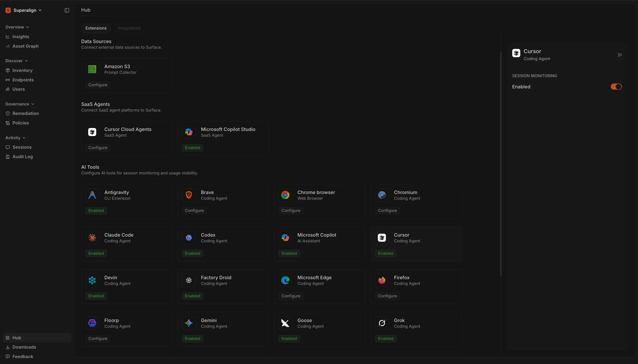Click the Antigravity logo icon

(92, 195)
